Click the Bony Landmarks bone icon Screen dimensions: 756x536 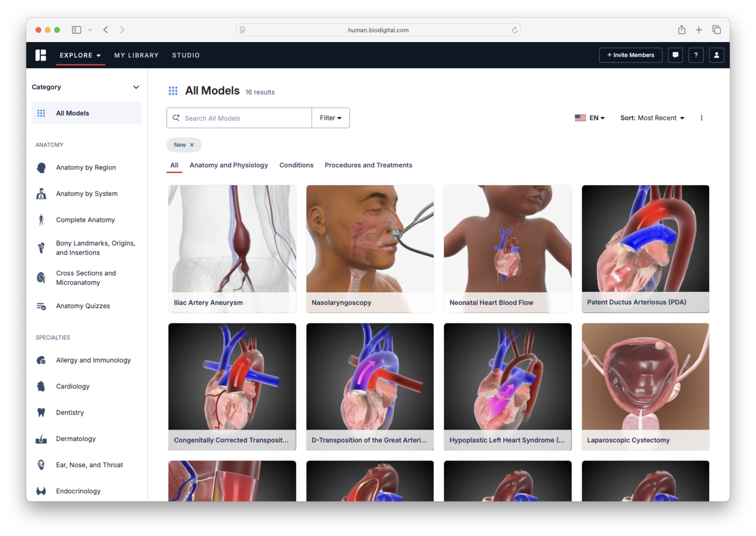coord(41,248)
